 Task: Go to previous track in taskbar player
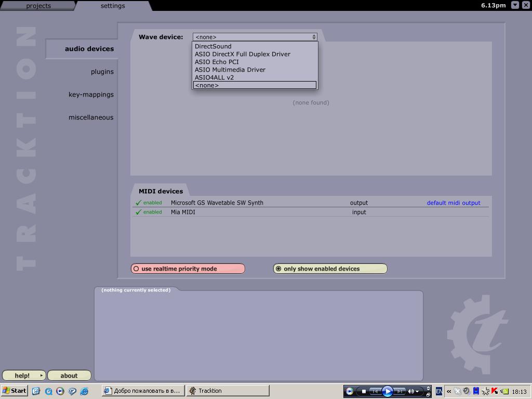tap(375, 391)
